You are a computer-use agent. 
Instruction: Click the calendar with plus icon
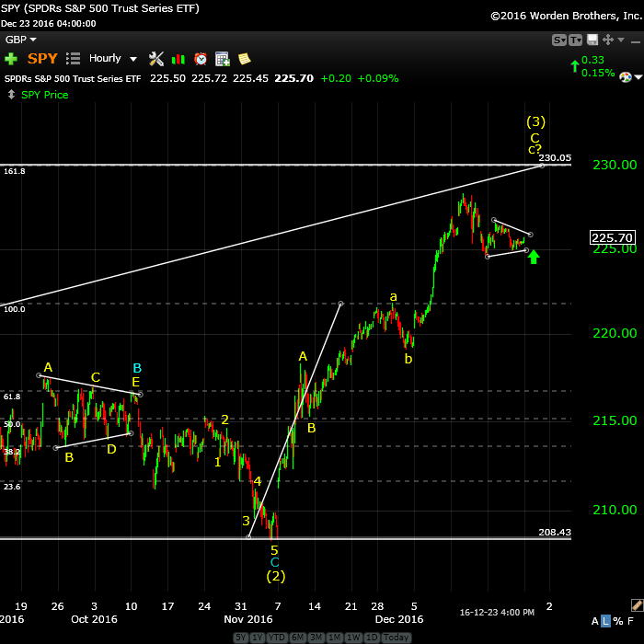pyautogui.click(x=223, y=59)
